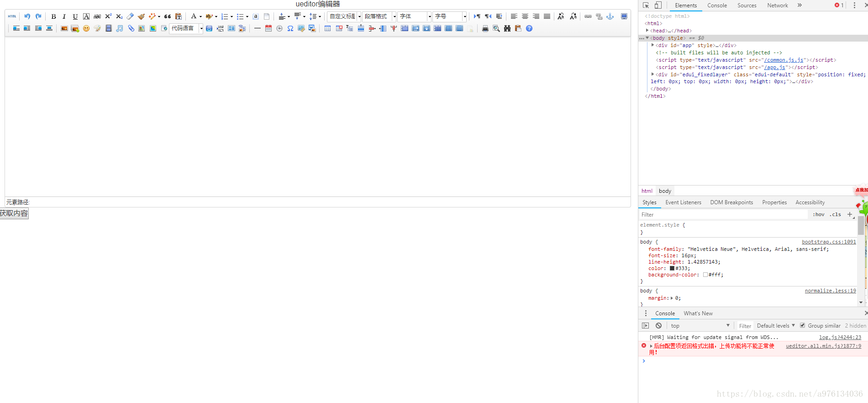
Task: Toggle underline formatting
Action: (75, 16)
